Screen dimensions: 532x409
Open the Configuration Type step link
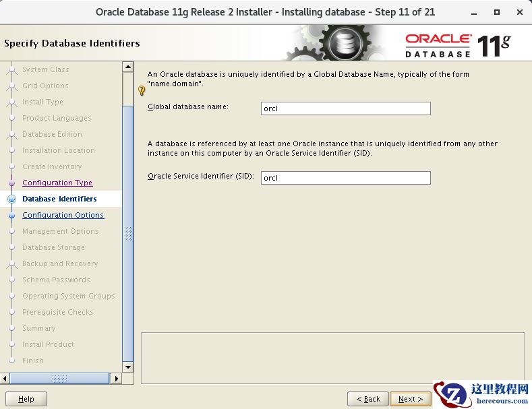[x=57, y=183]
